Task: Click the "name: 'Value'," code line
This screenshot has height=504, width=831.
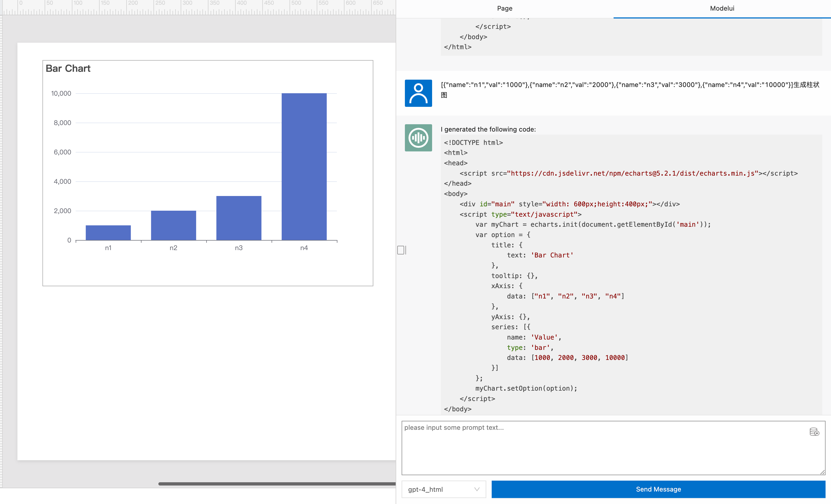Action: click(534, 337)
